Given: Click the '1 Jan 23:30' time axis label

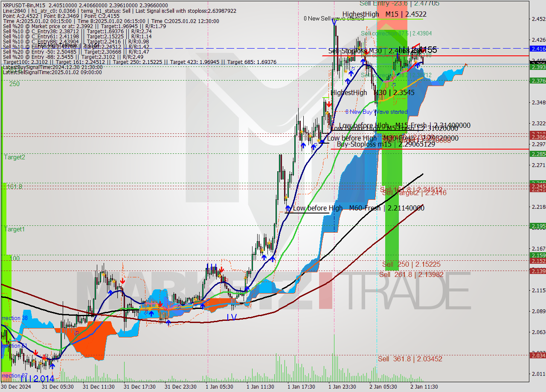Looking at the screenshot, I should (x=343, y=387).
